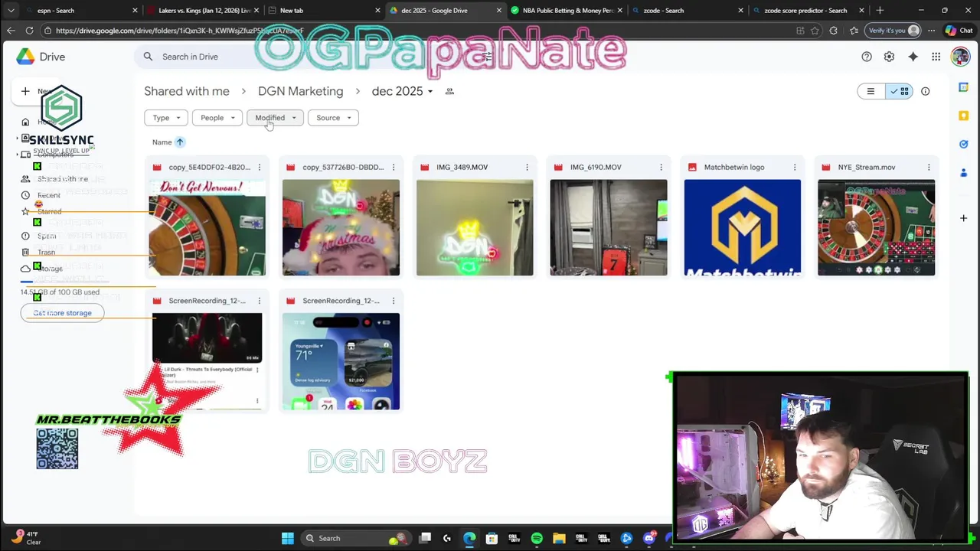Open a new browser tab with plus button
The width and height of the screenshot is (980, 551).
tap(880, 11)
